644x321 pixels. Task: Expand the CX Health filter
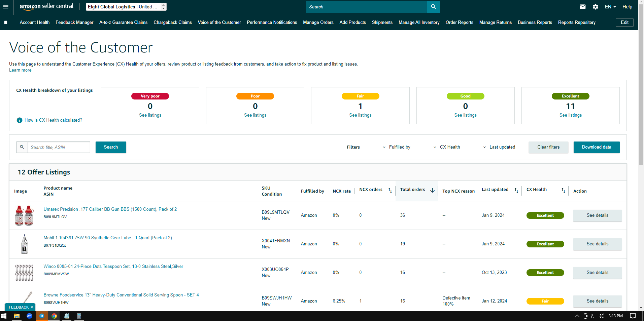pyautogui.click(x=446, y=147)
